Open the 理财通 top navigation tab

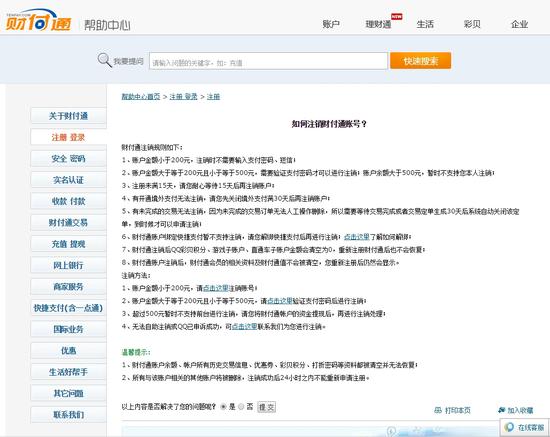378,24
